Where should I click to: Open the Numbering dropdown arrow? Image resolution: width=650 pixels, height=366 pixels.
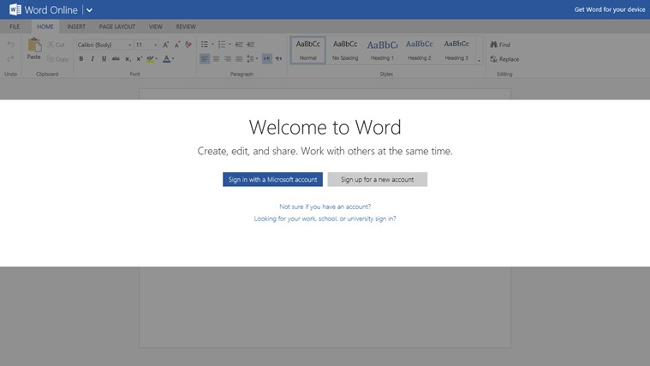tap(230, 44)
